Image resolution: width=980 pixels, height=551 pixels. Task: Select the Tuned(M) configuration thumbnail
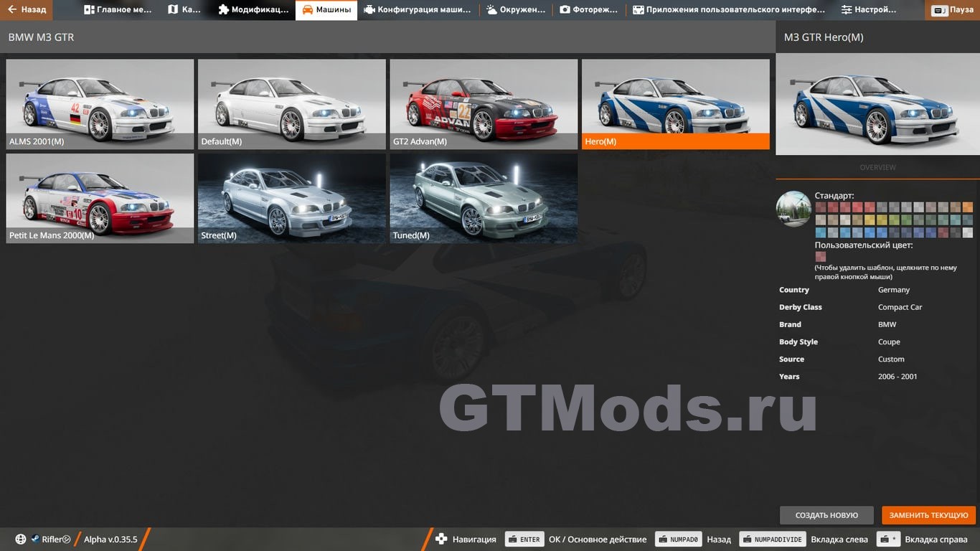pyautogui.click(x=484, y=198)
